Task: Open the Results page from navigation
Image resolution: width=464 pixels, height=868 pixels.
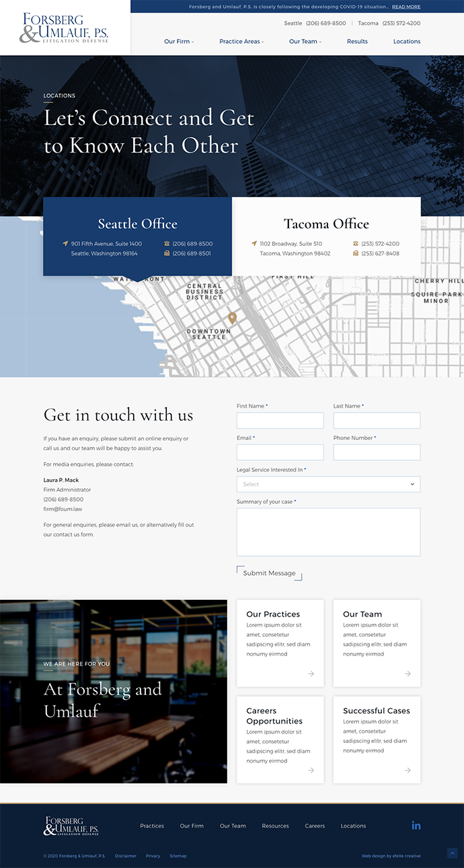Action: (357, 42)
